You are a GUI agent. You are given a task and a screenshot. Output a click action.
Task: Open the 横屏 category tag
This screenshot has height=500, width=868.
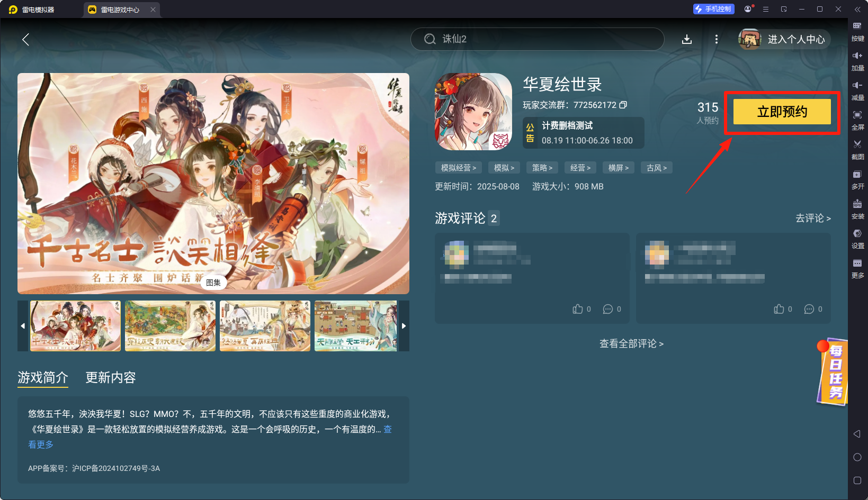[619, 168]
